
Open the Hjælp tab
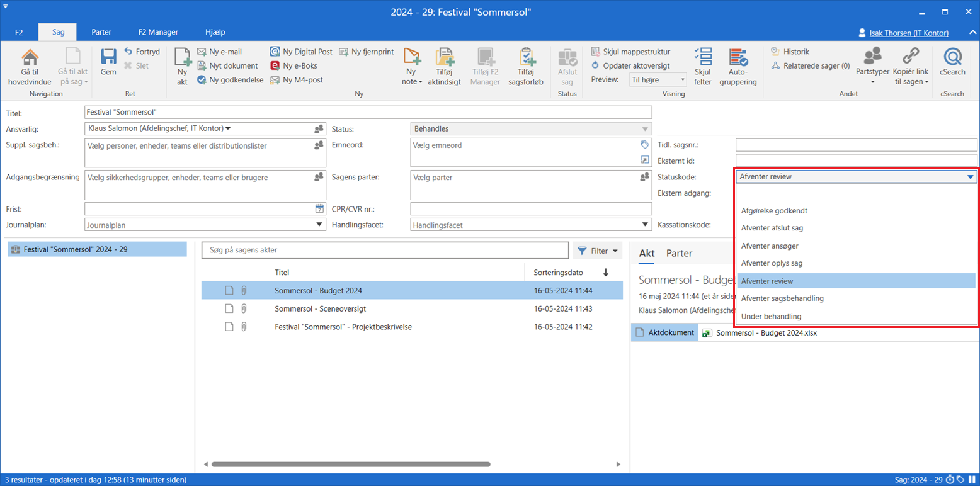click(x=215, y=32)
